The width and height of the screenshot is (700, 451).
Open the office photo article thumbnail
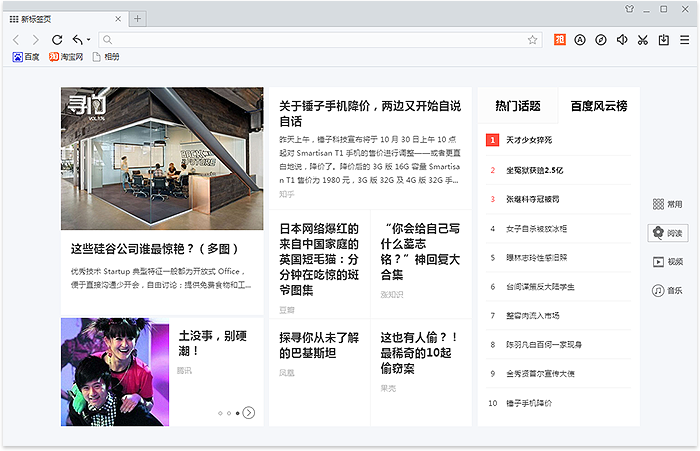(162, 159)
